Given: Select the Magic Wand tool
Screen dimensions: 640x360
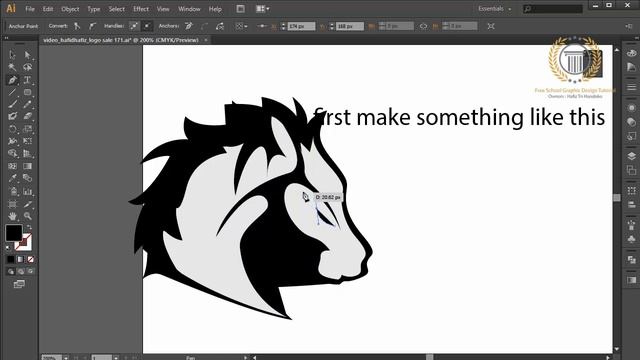Looking at the screenshot, I should (12, 67).
